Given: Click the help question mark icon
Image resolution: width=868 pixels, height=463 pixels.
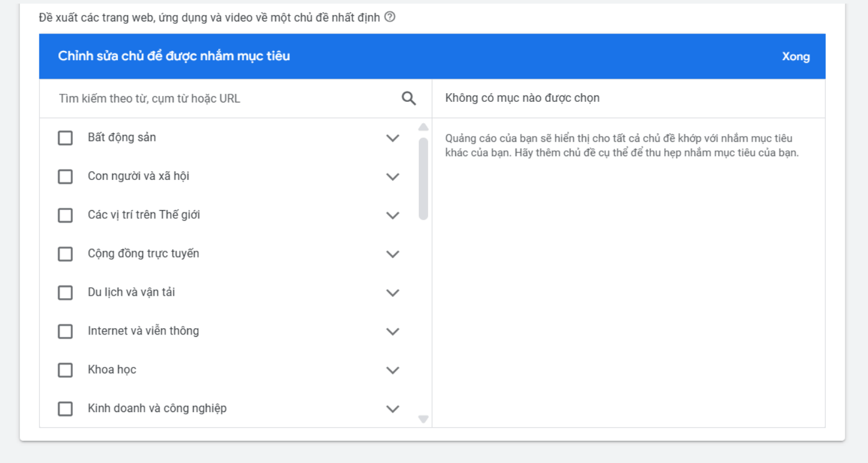Looking at the screenshot, I should 390,17.
